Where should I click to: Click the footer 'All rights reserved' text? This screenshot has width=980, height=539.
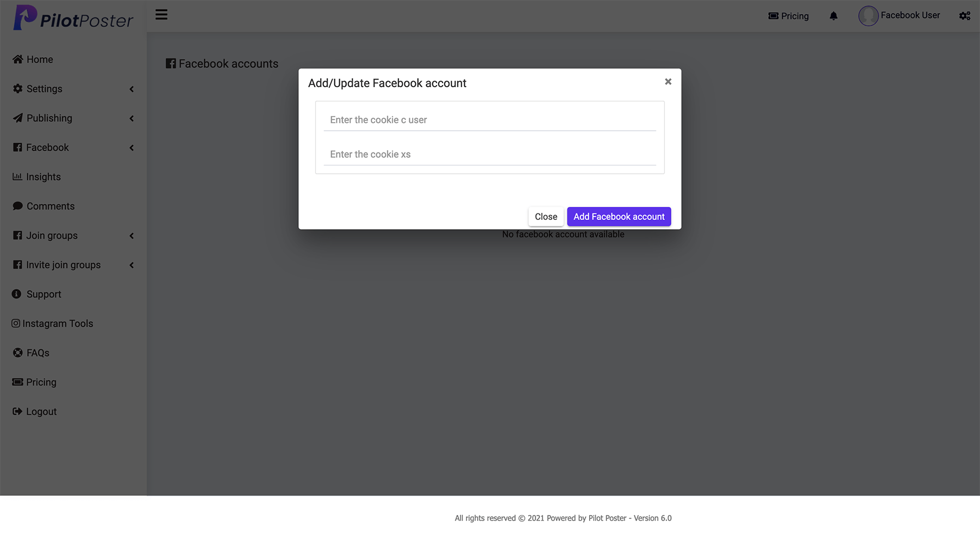pos(563,518)
